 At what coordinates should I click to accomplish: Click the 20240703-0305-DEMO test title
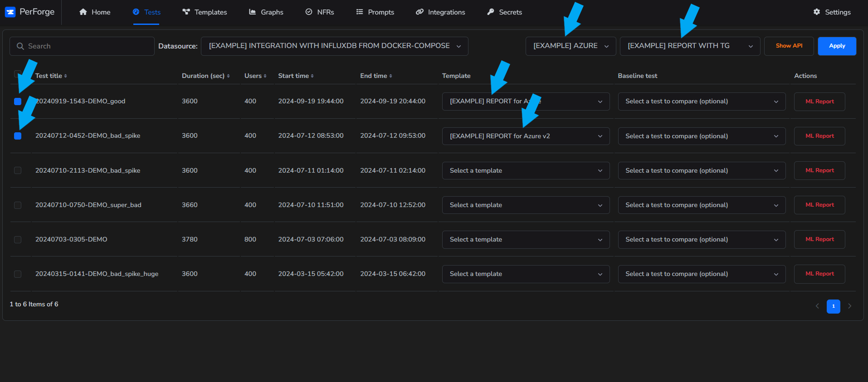(71, 239)
